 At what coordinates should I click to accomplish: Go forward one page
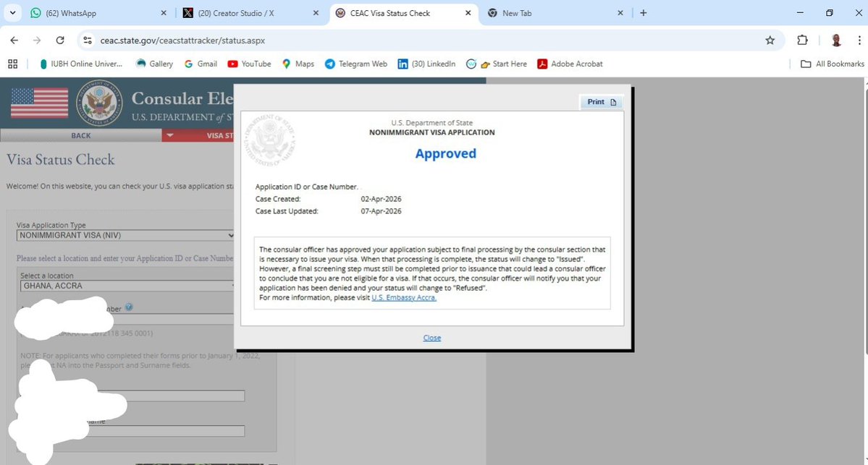[37, 40]
